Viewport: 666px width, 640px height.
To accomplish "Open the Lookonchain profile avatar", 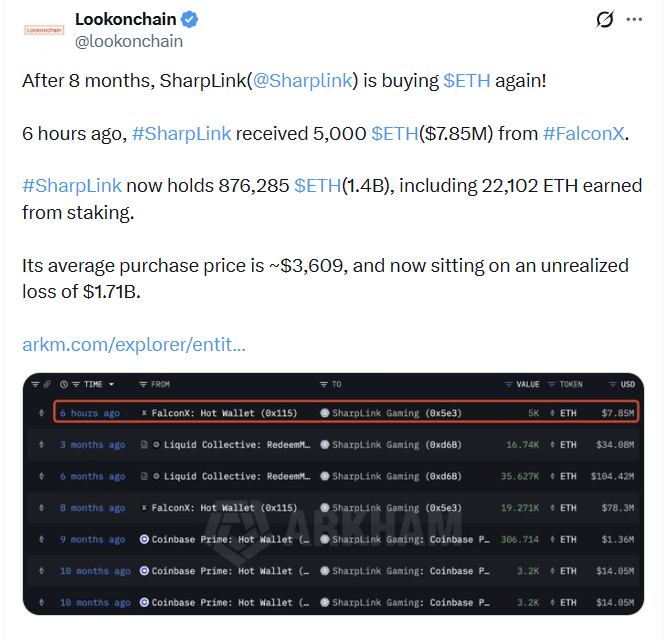I will pyautogui.click(x=44, y=30).
